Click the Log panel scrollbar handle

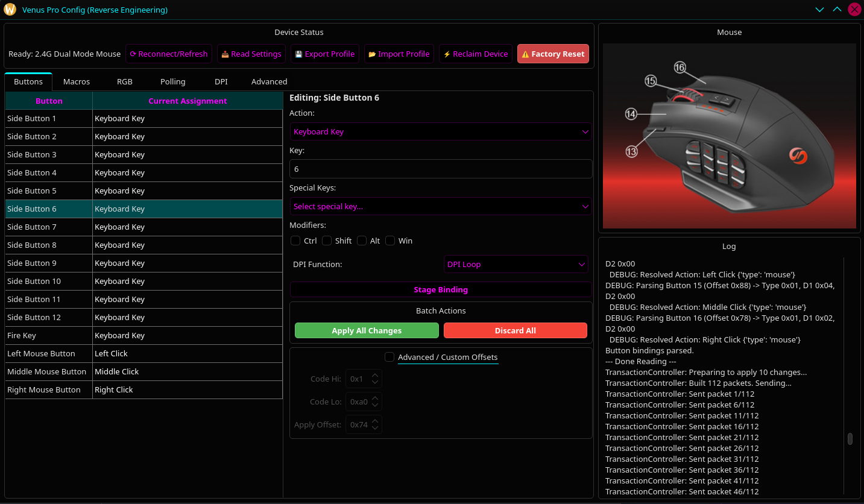(x=850, y=439)
